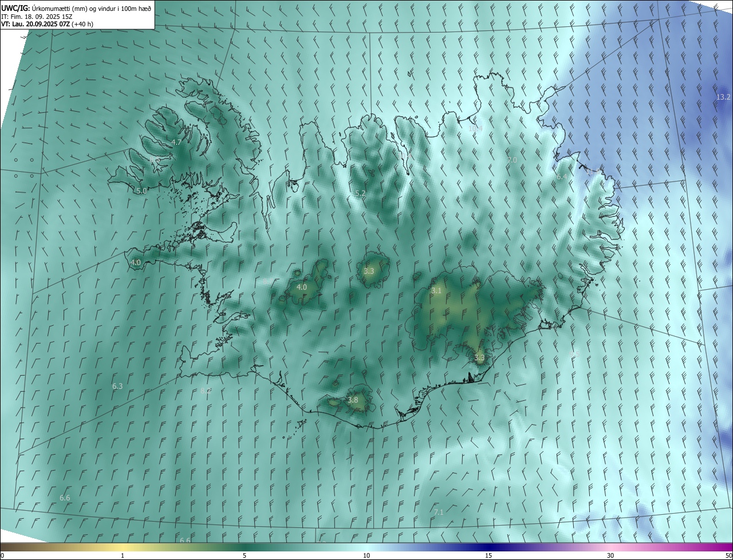Click the 6.4 value label

[562, 177]
